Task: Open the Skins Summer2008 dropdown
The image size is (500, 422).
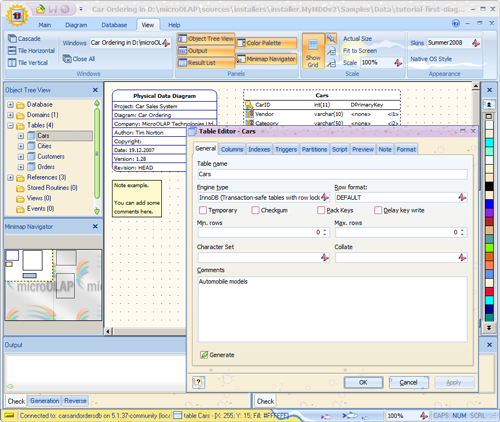Action: (476, 43)
